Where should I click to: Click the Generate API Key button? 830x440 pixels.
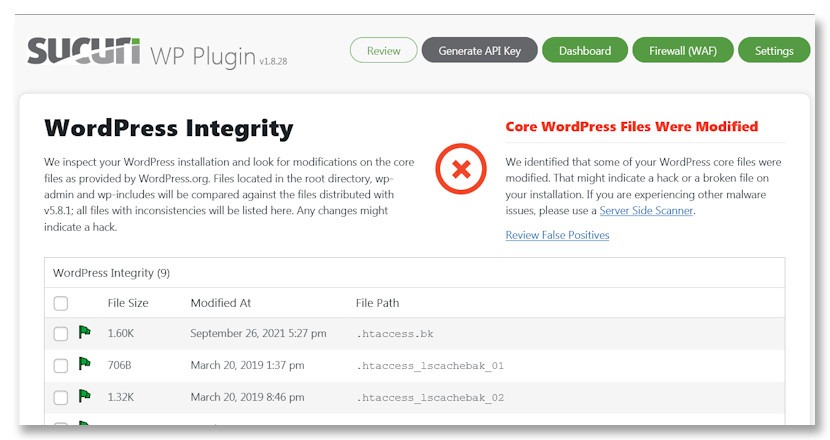(480, 50)
